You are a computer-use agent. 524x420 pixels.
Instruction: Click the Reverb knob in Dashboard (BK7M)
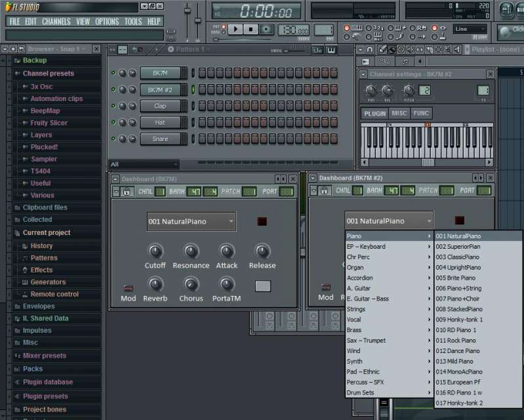click(155, 283)
